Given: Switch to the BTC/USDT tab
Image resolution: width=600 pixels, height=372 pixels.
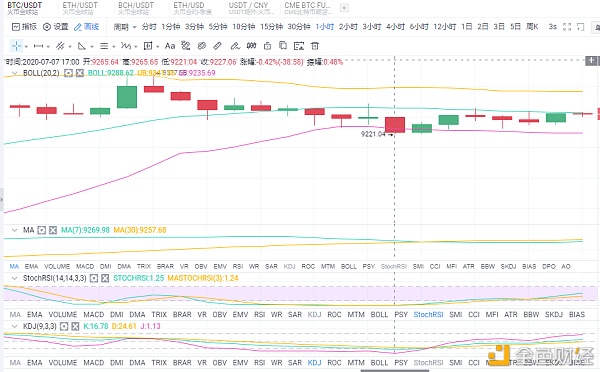Looking at the screenshot, I should pyautogui.click(x=24, y=8).
